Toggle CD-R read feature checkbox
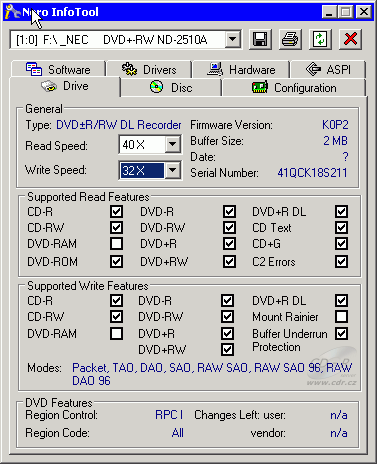This screenshot has height=464, width=377. (116, 212)
